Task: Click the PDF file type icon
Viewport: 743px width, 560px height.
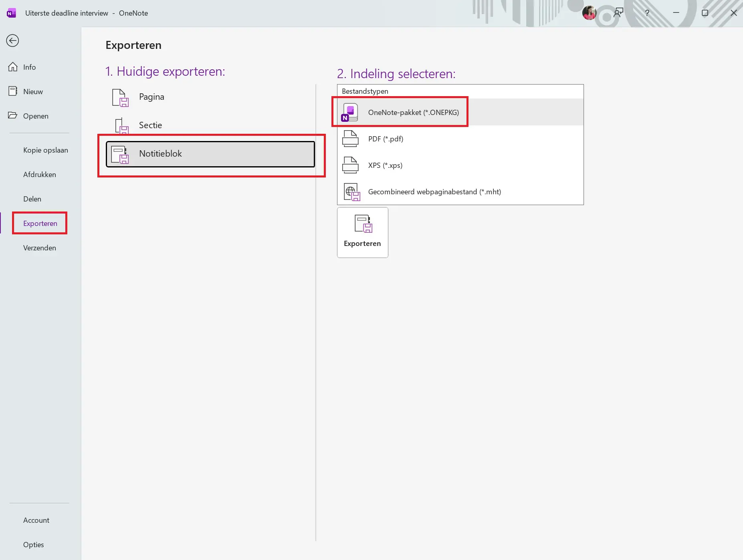Action: tap(350, 139)
